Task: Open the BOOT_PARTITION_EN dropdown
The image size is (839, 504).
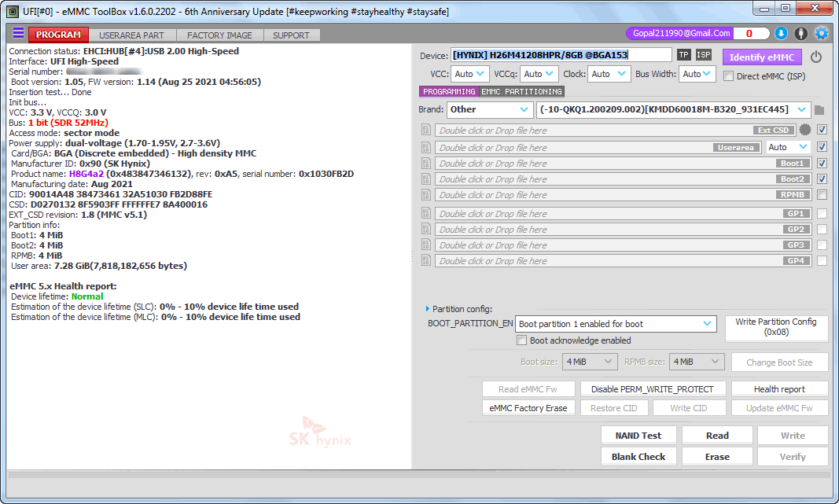Action: 616,324
